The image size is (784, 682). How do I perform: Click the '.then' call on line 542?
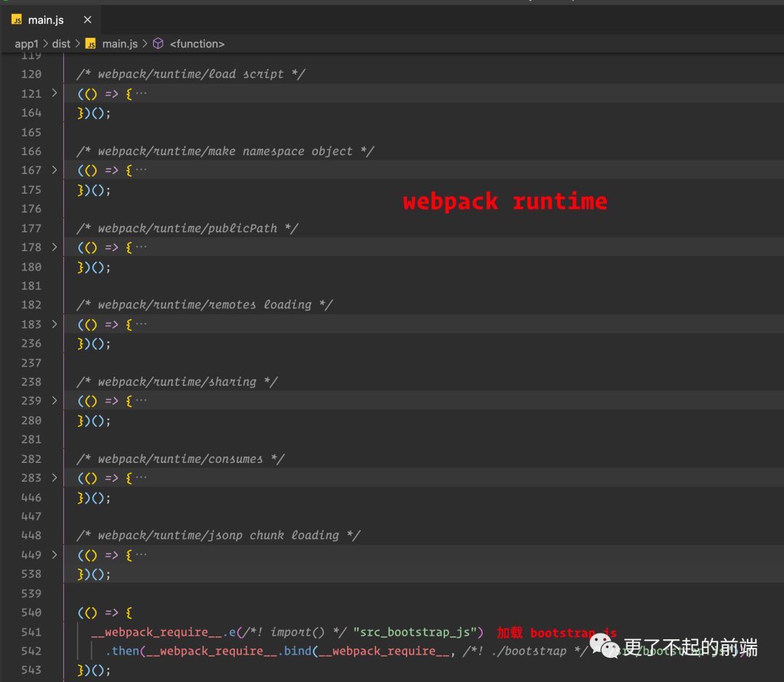click(x=122, y=651)
